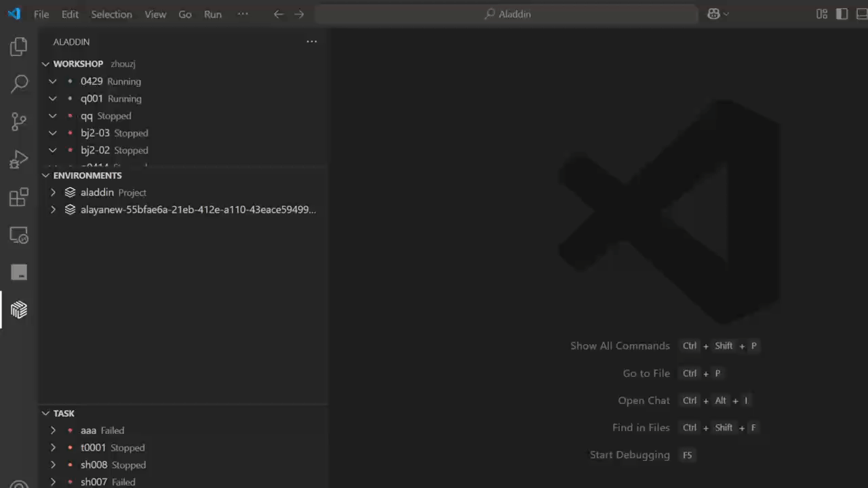Open the customize layout button in title bar
This screenshot has height=488, width=868.
[x=822, y=14]
